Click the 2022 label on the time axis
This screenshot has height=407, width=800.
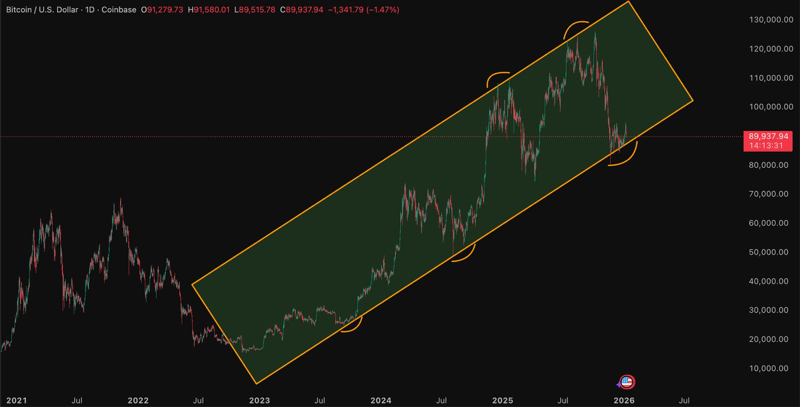coord(137,399)
